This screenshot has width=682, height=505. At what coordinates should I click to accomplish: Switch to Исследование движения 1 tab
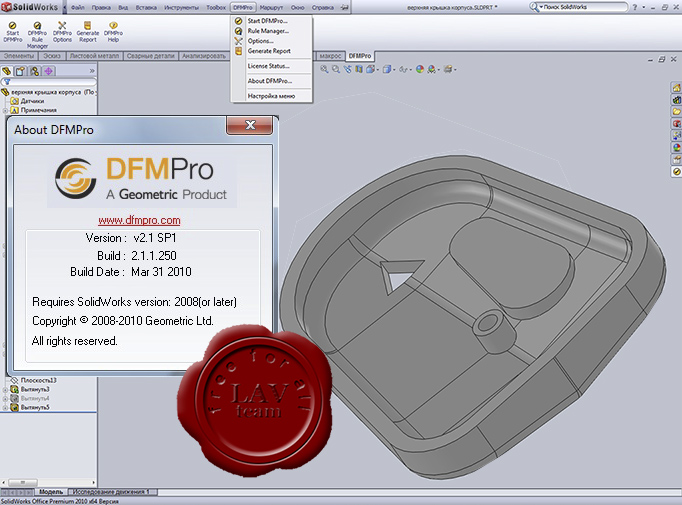coord(111,492)
